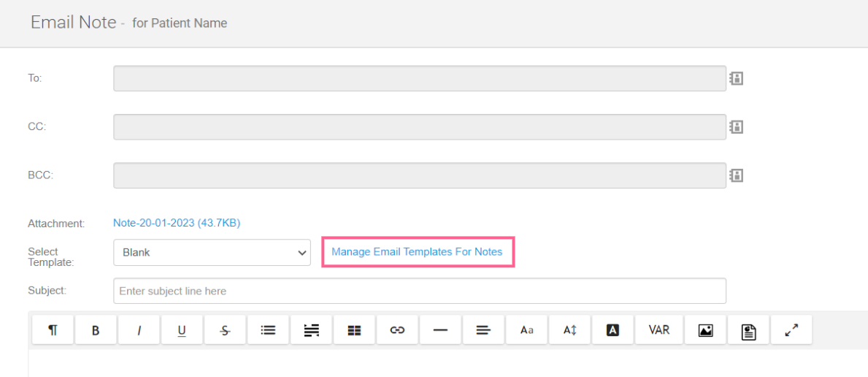Expand the editor to fullscreen
The height and width of the screenshot is (377, 868).
point(791,330)
